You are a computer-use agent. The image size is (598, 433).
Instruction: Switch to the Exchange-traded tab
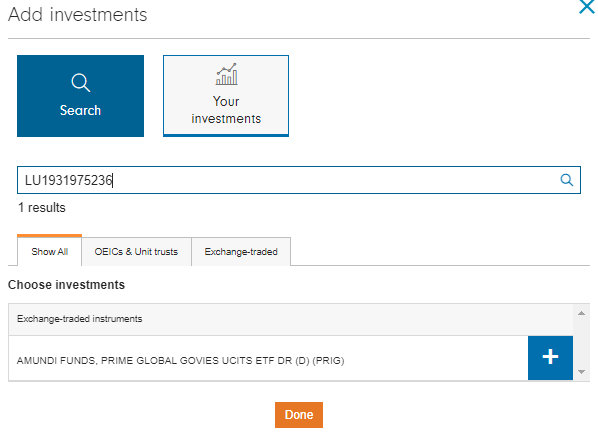pos(241,252)
